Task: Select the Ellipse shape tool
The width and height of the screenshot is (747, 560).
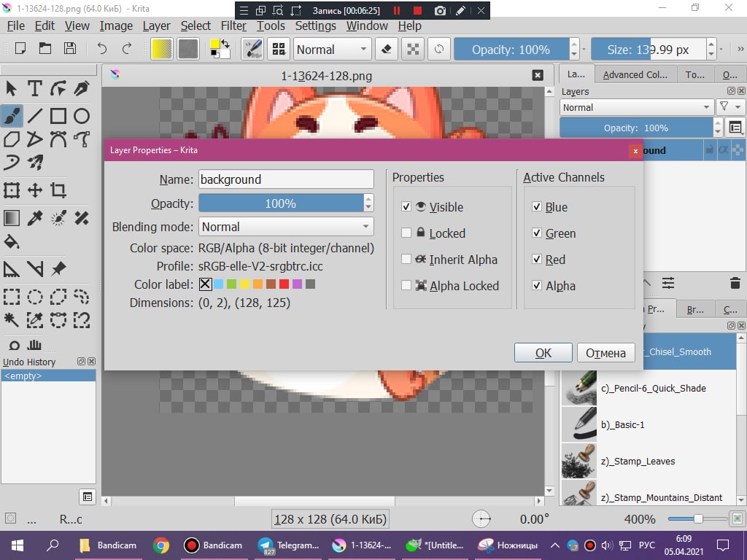Action: [82, 115]
